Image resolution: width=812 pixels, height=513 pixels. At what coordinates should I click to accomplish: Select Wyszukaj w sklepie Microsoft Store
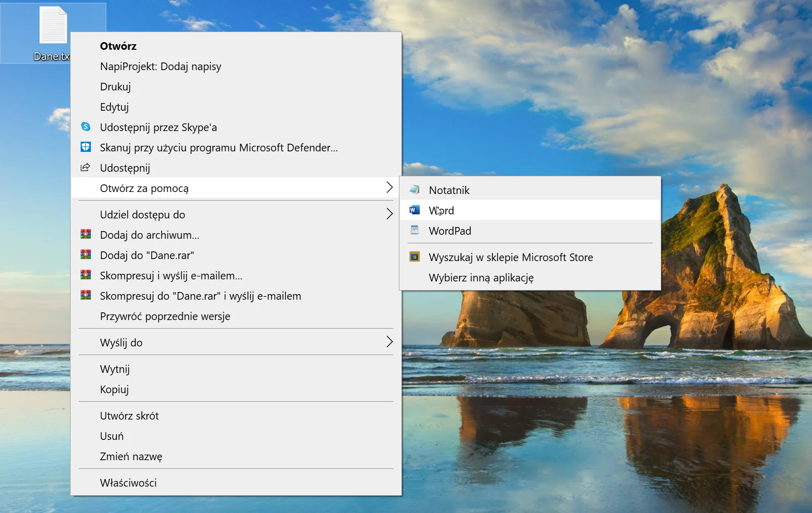[x=530, y=257]
